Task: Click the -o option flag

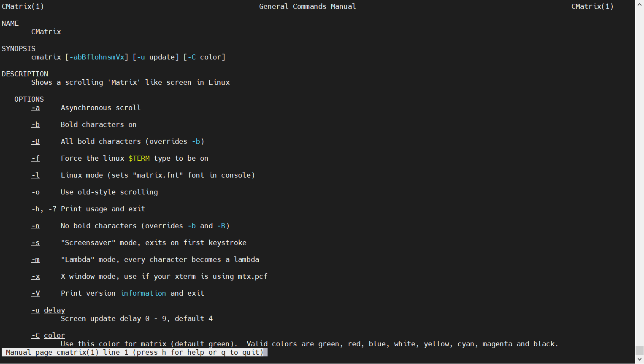Action: (35, 192)
